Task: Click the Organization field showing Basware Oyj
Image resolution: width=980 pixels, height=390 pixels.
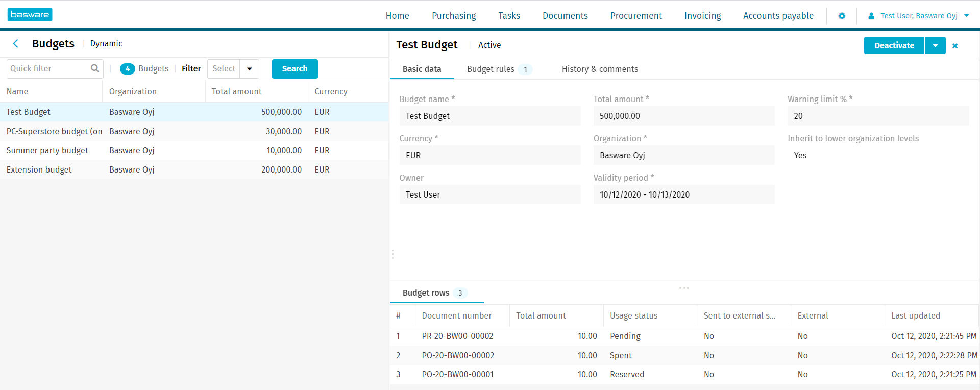Action: 683,155
